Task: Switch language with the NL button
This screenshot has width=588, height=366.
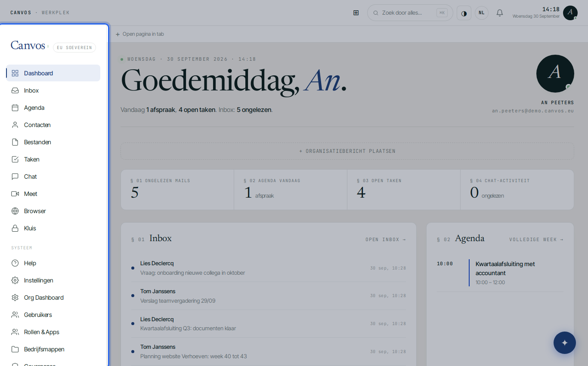Action: pyautogui.click(x=482, y=13)
